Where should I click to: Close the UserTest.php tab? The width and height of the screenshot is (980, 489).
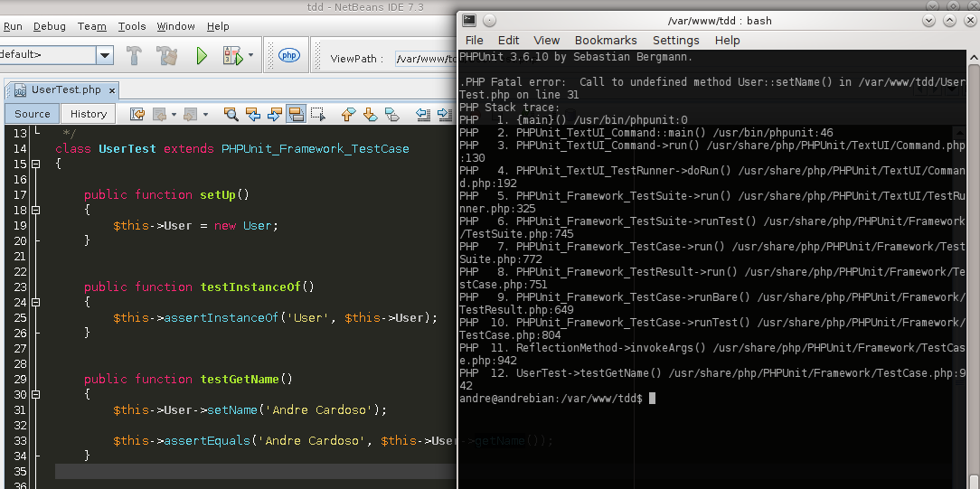[112, 90]
